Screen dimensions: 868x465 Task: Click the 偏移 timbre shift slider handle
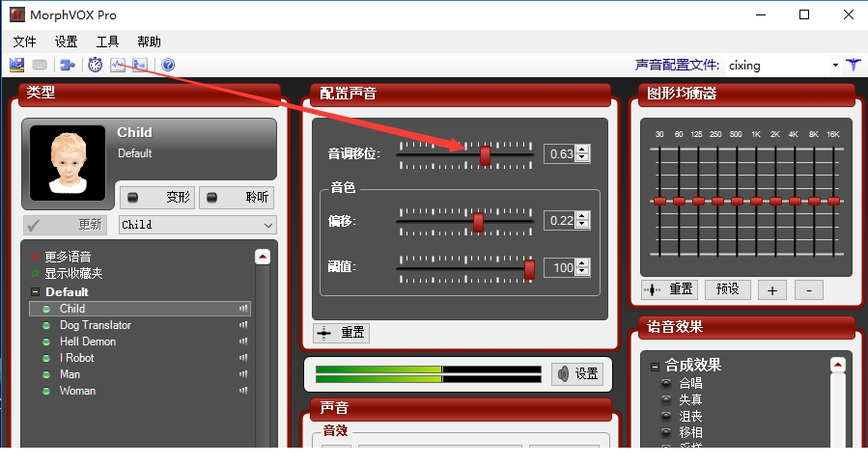coord(478,222)
